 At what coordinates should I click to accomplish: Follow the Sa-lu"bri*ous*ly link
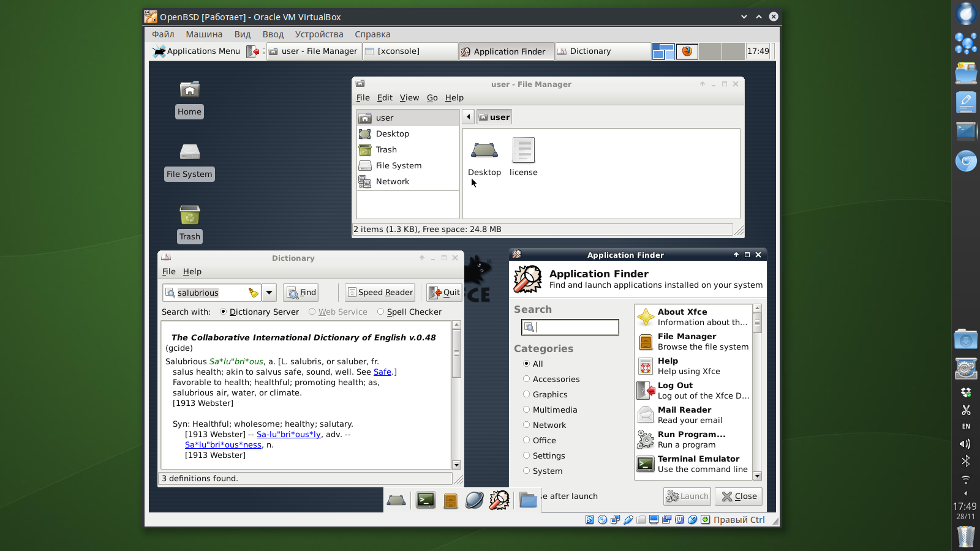tap(288, 434)
